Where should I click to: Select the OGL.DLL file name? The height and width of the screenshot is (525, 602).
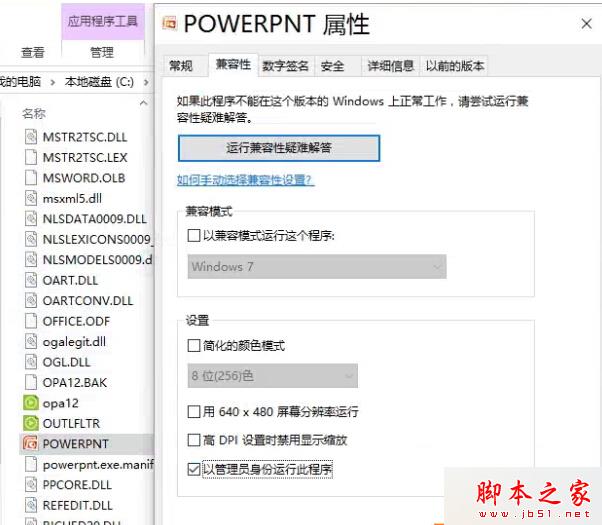click(x=66, y=362)
